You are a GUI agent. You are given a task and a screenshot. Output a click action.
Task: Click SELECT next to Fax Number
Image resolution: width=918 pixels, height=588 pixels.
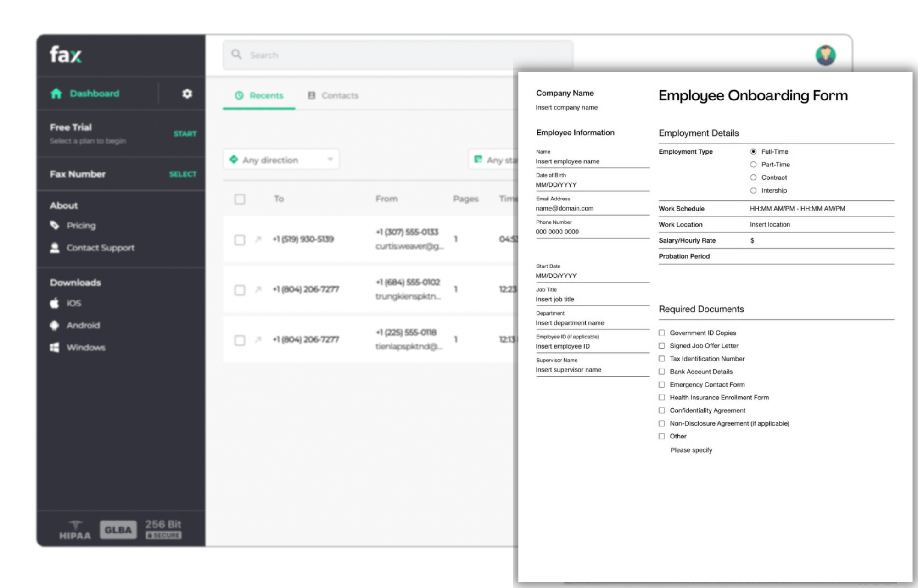(183, 174)
